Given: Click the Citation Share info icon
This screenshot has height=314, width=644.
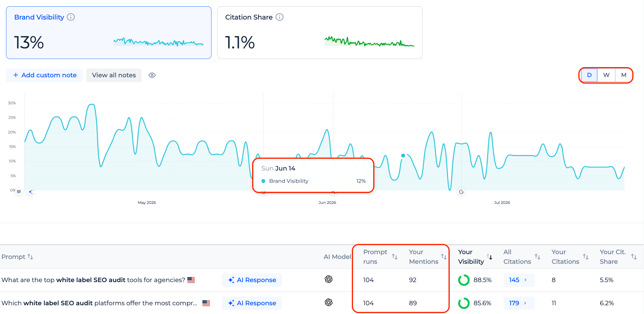Looking at the screenshot, I should click(280, 17).
